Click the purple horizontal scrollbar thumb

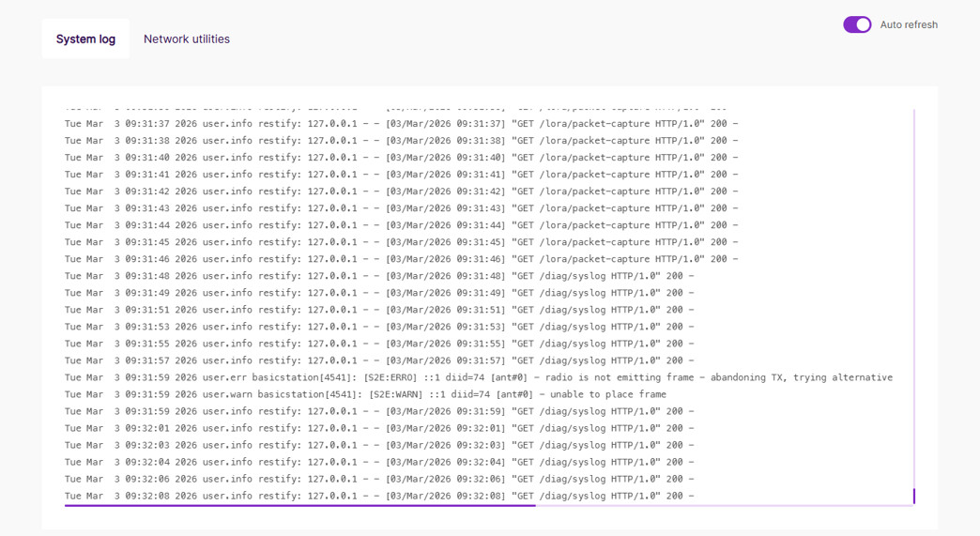click(x=300, y=505)
